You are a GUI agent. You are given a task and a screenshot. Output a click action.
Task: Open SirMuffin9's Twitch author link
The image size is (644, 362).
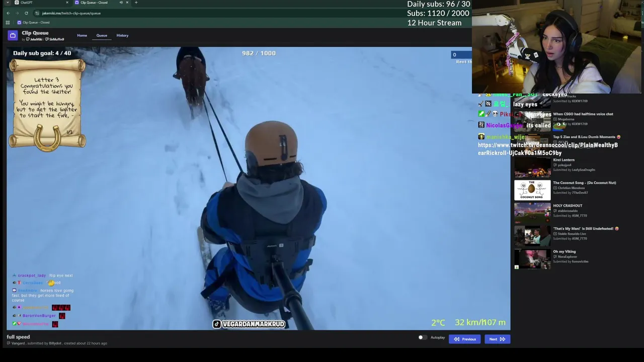click(55, 39)
